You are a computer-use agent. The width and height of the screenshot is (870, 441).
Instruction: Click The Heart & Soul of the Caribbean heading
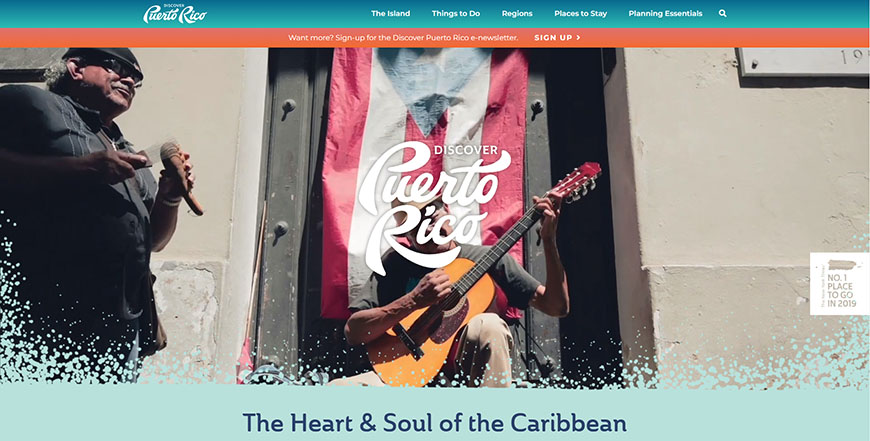pos(434,423)
